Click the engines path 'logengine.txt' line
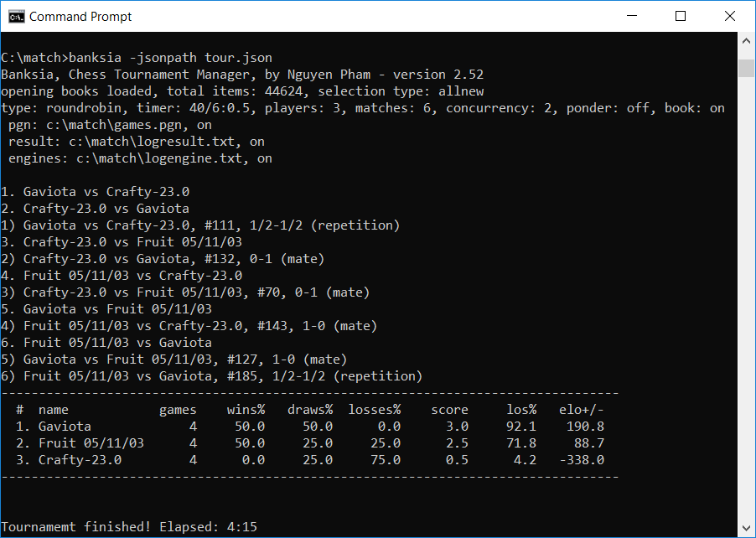The image size is (756, 538). coord(140,158)
